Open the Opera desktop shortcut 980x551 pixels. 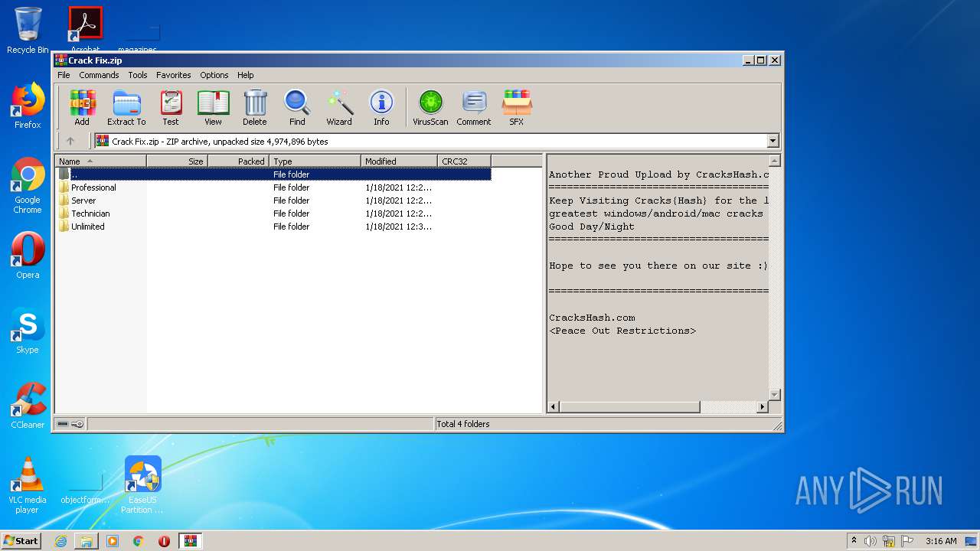[x=28, y=256]
